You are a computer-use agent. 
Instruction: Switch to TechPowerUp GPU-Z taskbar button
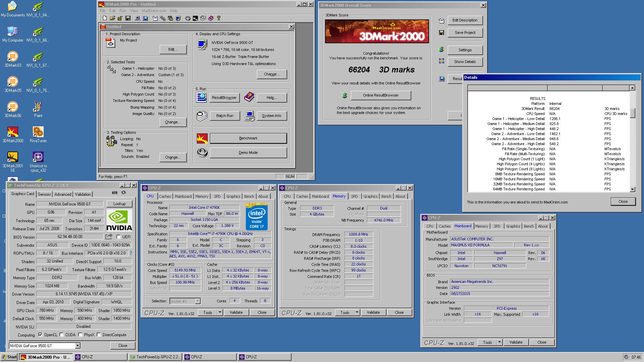[155, 357]
